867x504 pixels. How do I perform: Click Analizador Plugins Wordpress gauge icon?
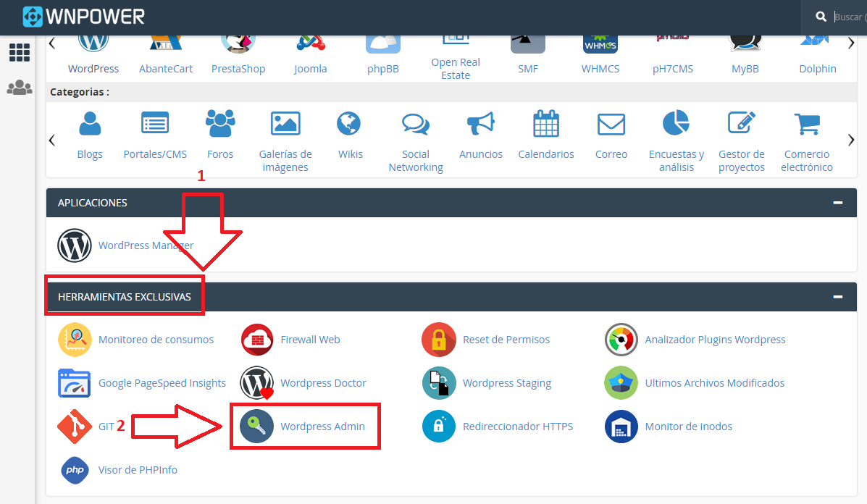point(621,340)
